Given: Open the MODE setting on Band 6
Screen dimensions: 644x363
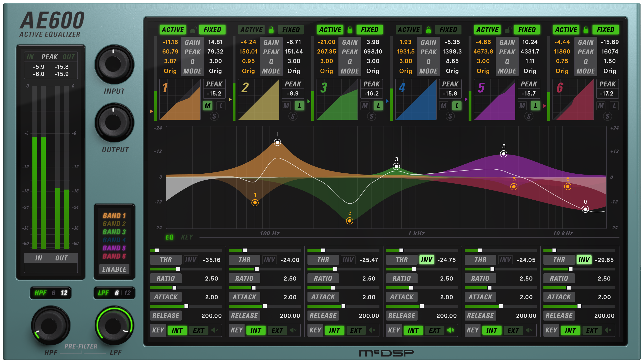Looking at the screenshot, I should [586, 71].
